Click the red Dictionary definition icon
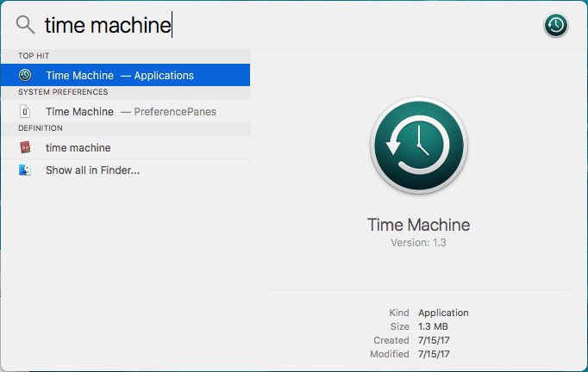The width and height of the screenshot is (588, 372). [25, 147]
